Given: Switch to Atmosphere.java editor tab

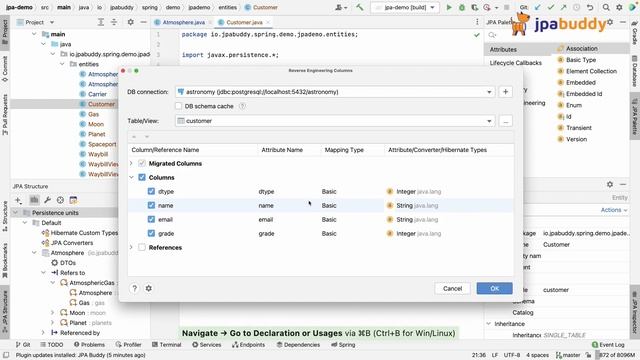Looking at the screenshot, I should [x=183, y=22].
